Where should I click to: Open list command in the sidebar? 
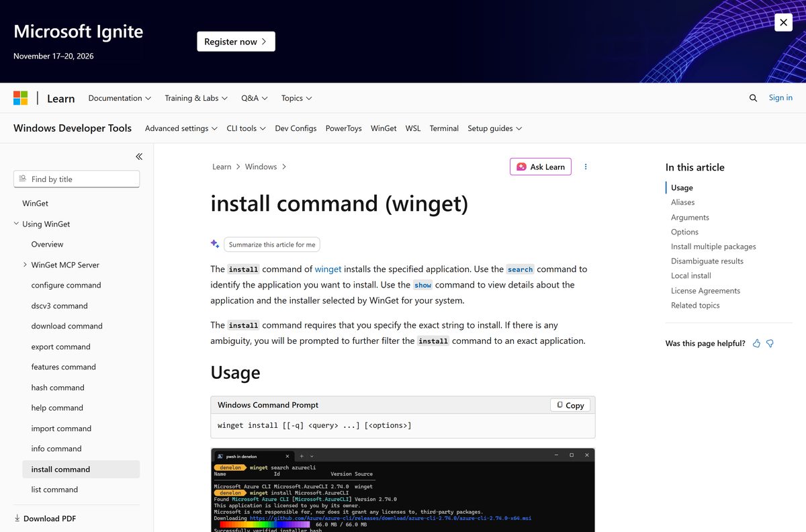click(x=54, y=490)
